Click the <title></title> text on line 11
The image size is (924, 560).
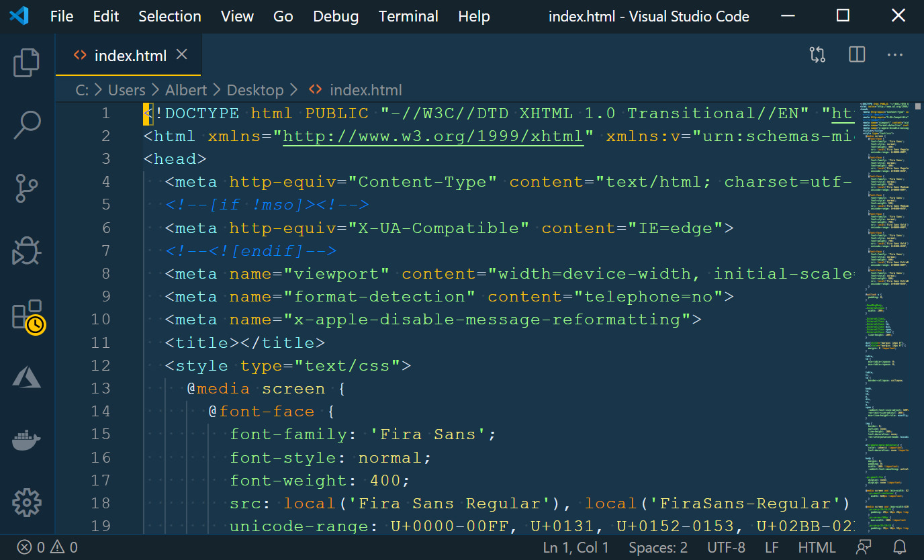point(245,343)
